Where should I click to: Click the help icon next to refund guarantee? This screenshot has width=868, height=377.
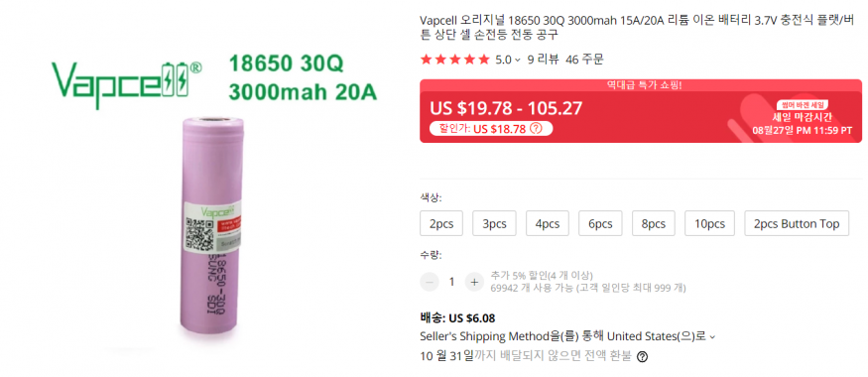pyautogui.click(x=642, y=356)
